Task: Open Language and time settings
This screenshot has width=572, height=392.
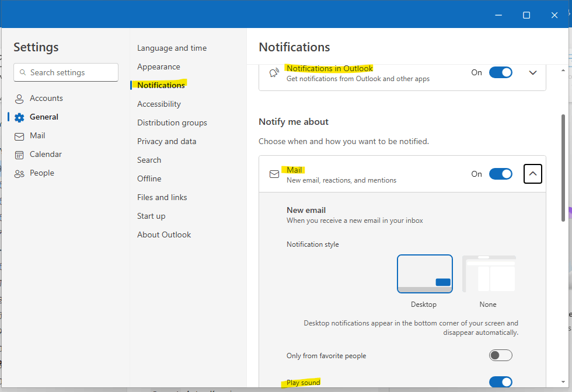Action: pos(172,48)
